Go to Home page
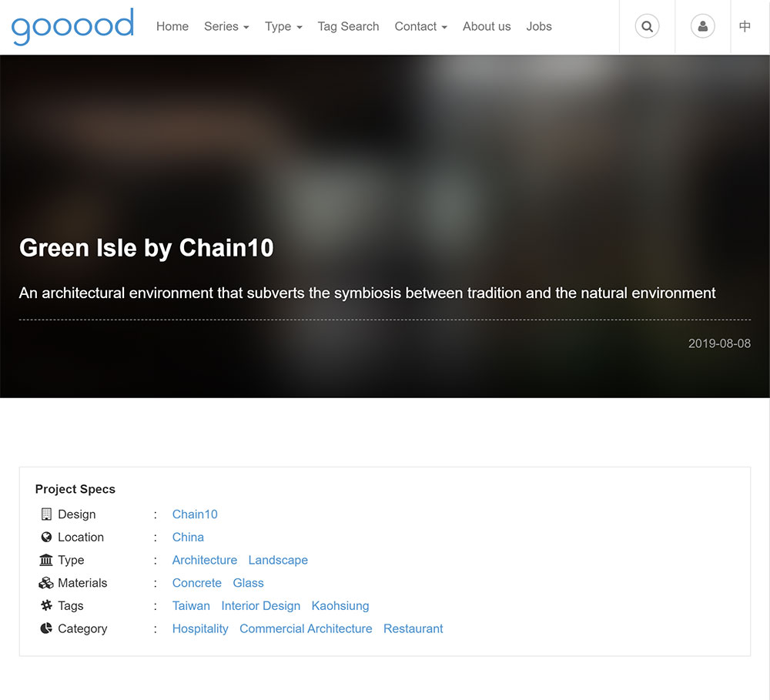Image resolution: width=770 pixels, height=700 pixels. pos(172,26)
